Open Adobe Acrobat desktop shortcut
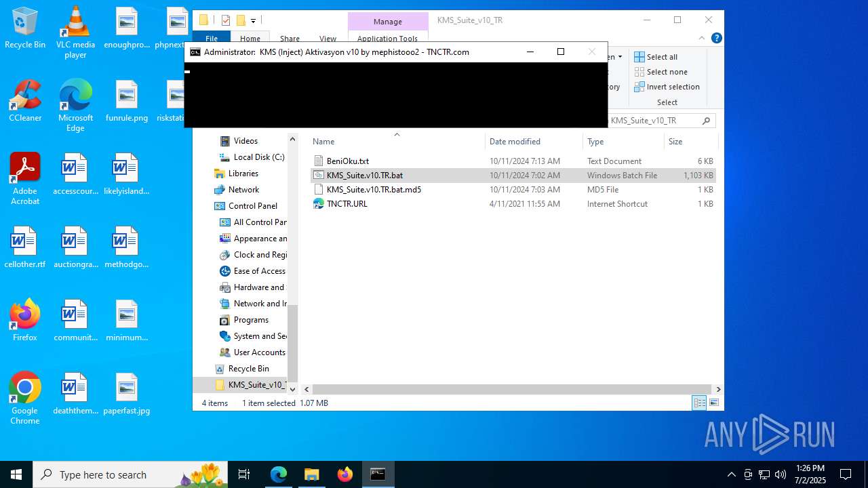This screenshot has height=488, width=868. click(x=25, y=178)
